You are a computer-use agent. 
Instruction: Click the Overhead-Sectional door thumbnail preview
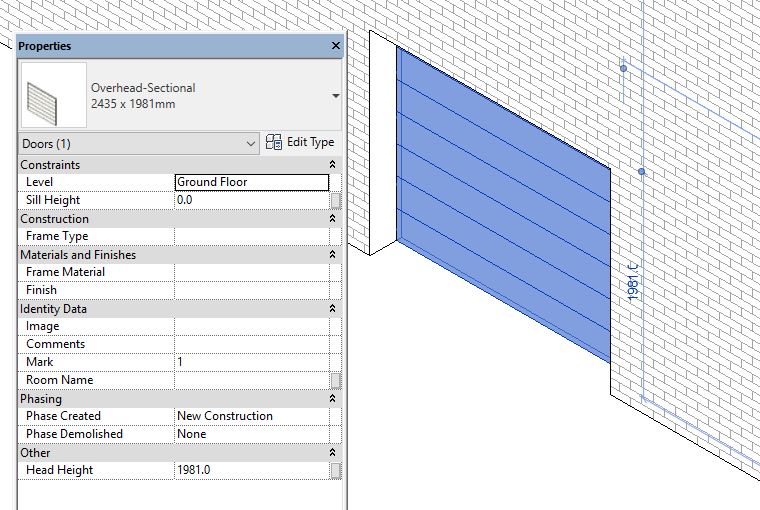(x=54, y=95)
